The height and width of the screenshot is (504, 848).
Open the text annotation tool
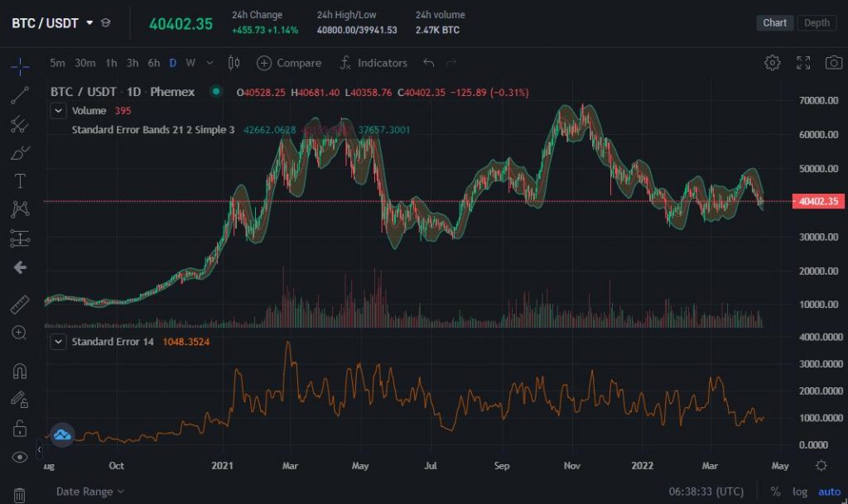click(x=19, y=182)
